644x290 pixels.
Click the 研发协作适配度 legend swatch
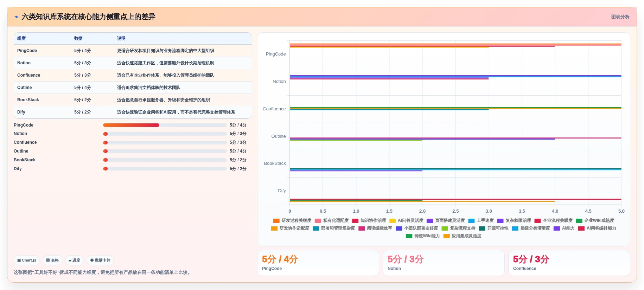[274, 228]
